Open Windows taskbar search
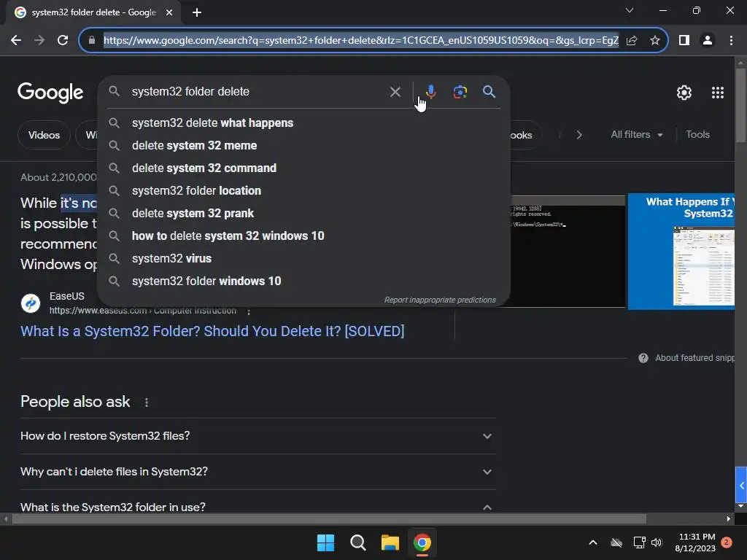747x560 pixels. 357,542
